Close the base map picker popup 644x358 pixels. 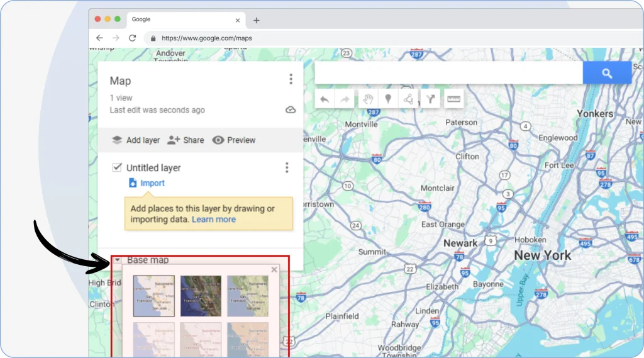pyautogui.click(x=274, y=270)
